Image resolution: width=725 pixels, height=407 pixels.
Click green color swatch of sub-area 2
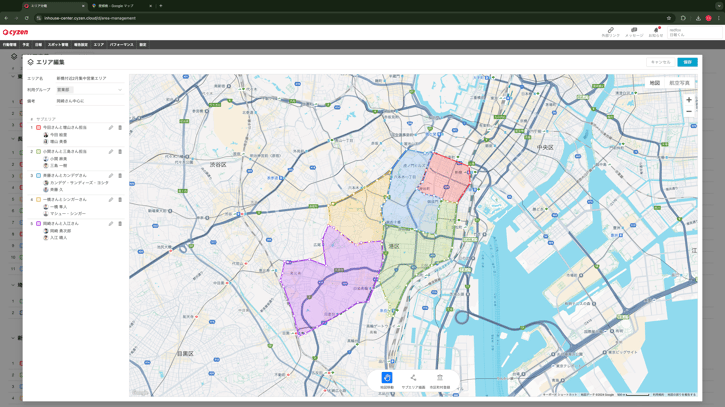click(x=38, y=152)
